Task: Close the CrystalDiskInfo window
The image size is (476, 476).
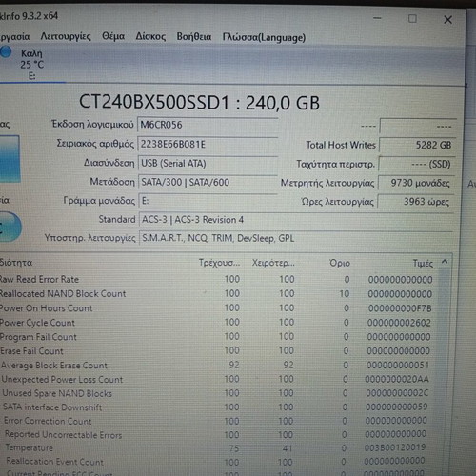Action: pyautogui.click(x=447, y=20)
